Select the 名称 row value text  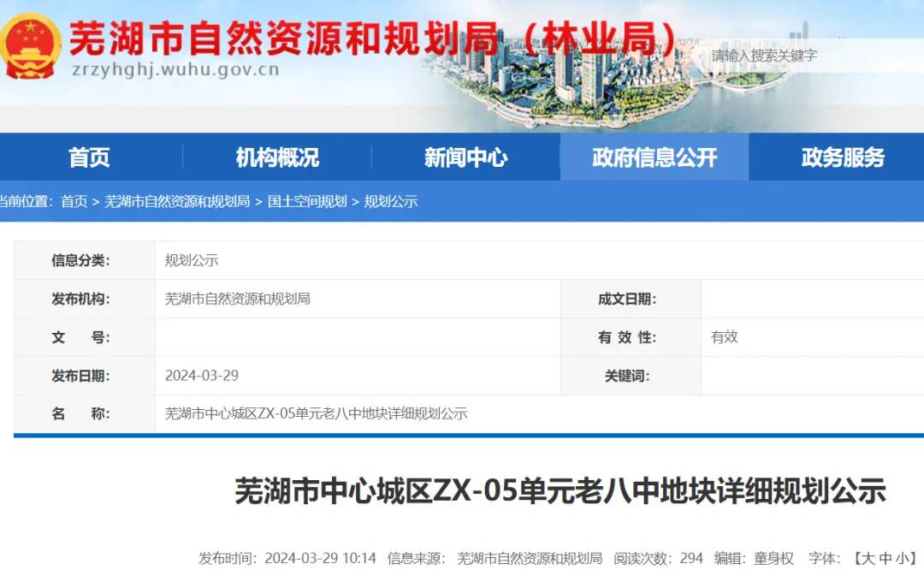(316, 414)
